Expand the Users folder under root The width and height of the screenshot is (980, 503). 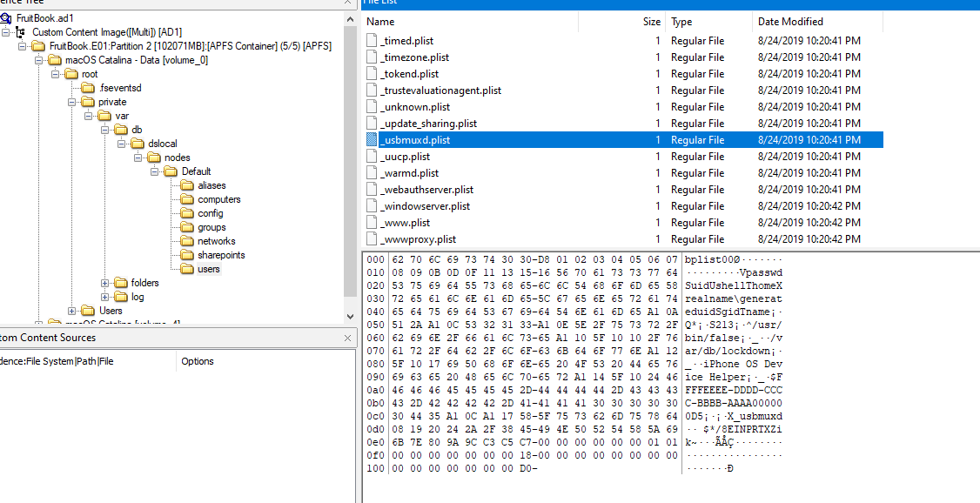coord(72,312)
